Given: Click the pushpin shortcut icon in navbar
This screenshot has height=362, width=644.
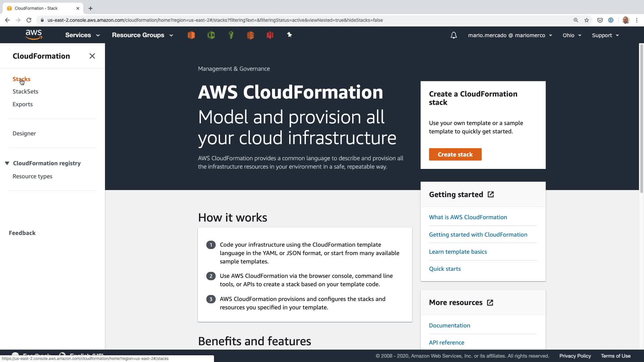Looking at the screenshot, I should pos(289,35).
